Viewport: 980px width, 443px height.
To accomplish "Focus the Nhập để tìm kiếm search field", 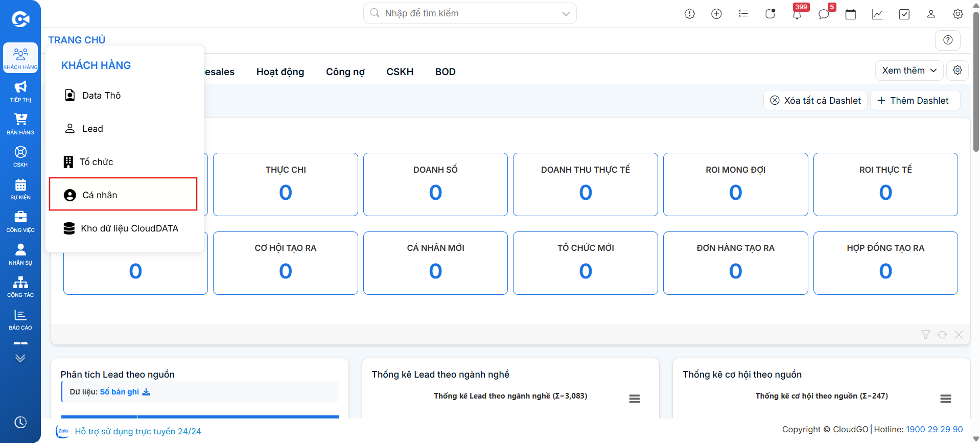I will [x=470, y=13].
